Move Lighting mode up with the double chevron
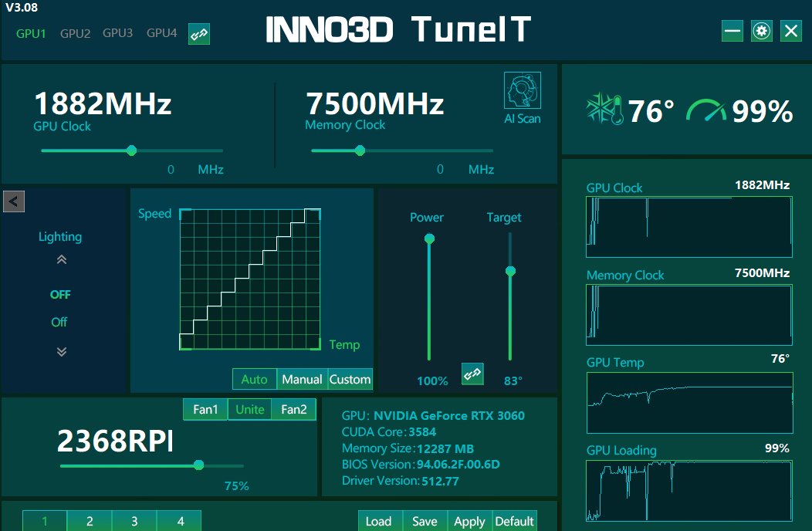 [x=62, y=259]
